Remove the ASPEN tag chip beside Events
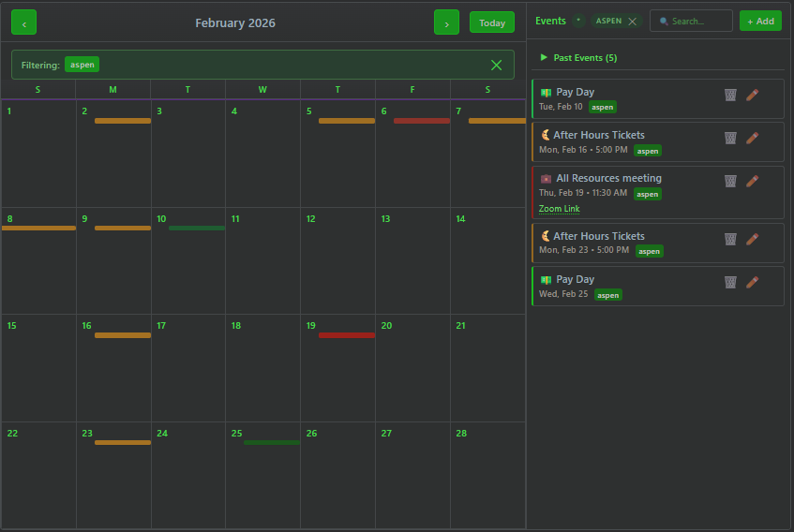 click(632, 22)
